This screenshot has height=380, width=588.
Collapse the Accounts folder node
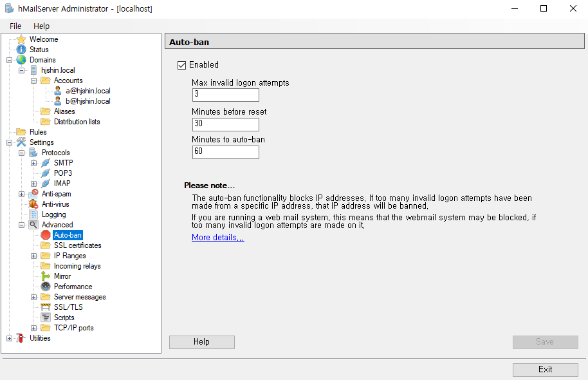tap(33, 81)
